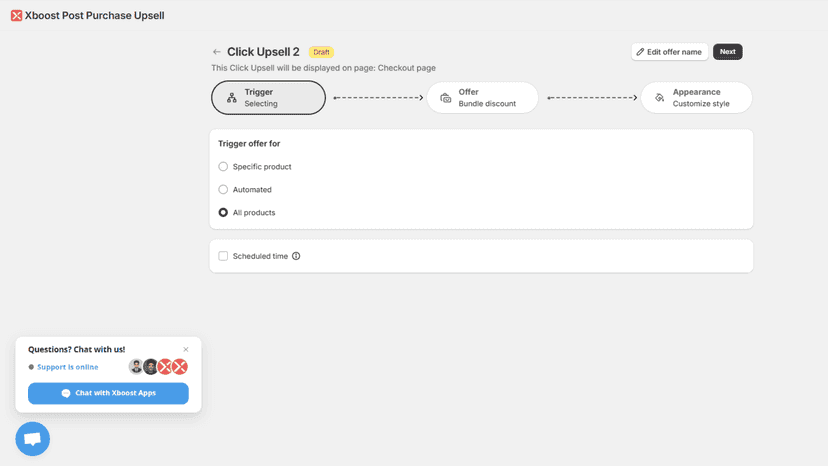Close the chat popup with the X
The image size is (828, 466).
186,349
